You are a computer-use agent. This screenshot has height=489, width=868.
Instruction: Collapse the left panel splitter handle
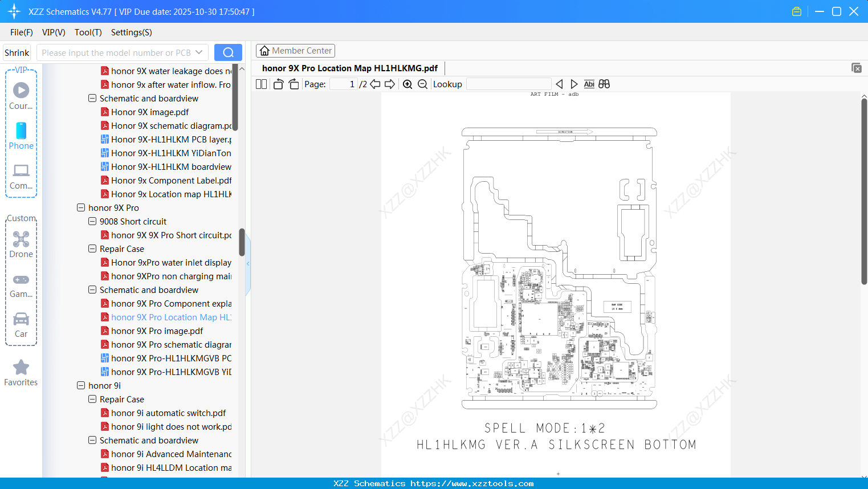[x=248, y=263]
